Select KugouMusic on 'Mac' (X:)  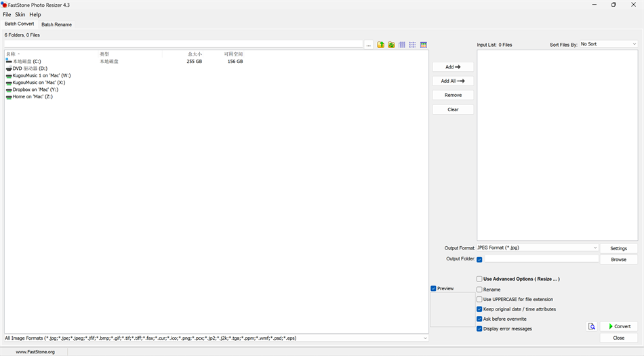39,83
